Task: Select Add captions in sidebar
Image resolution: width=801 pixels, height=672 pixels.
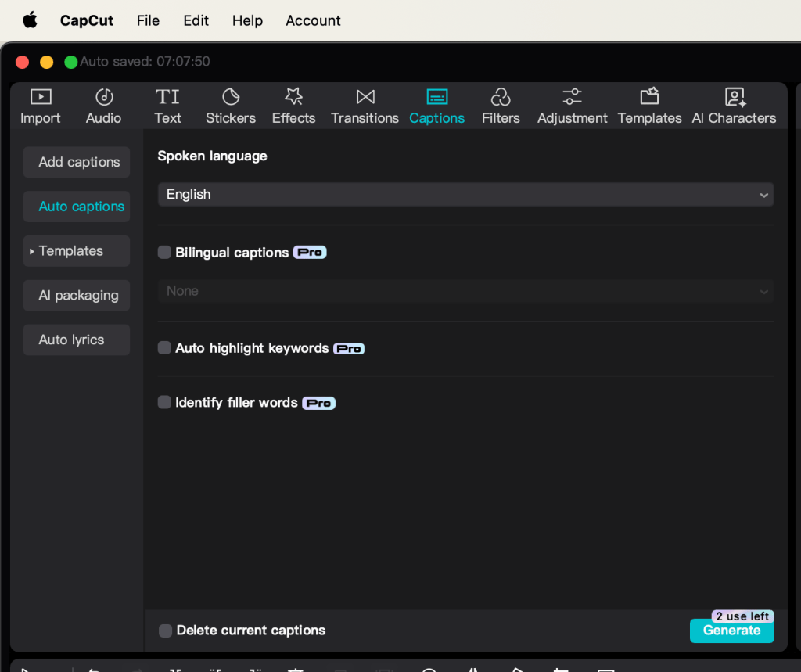Action: click(77, 162)
